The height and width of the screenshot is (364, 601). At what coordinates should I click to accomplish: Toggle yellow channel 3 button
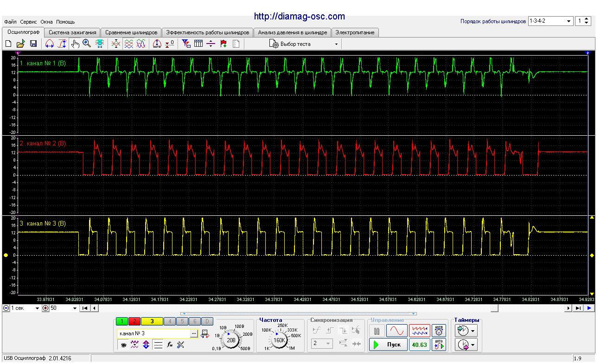tap(152, 321)
